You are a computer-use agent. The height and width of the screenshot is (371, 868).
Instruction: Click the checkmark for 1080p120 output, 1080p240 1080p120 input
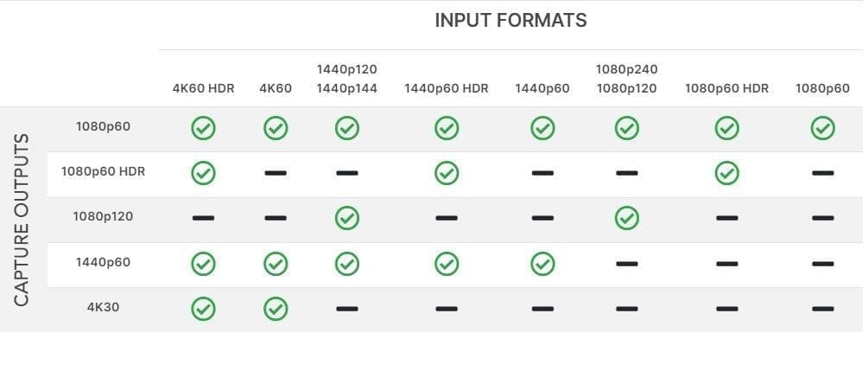coord(627,218)
